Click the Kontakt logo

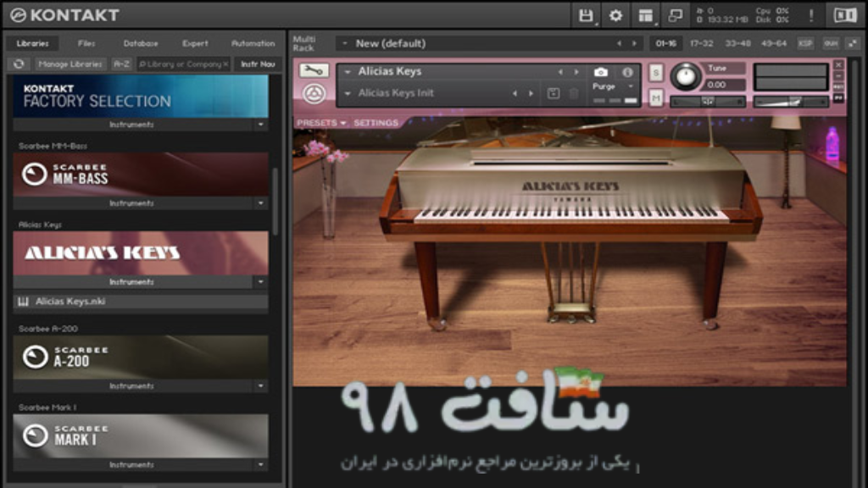click(x=65, y=15)
